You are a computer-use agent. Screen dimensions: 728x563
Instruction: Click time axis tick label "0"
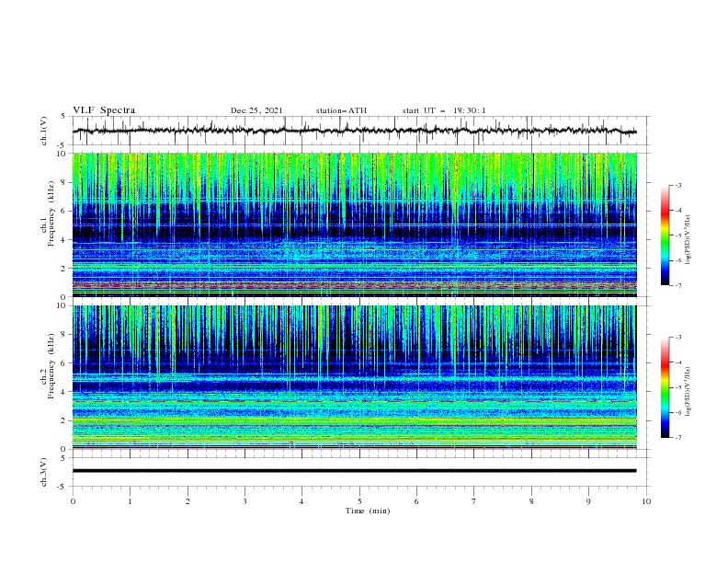click(73, 501)
